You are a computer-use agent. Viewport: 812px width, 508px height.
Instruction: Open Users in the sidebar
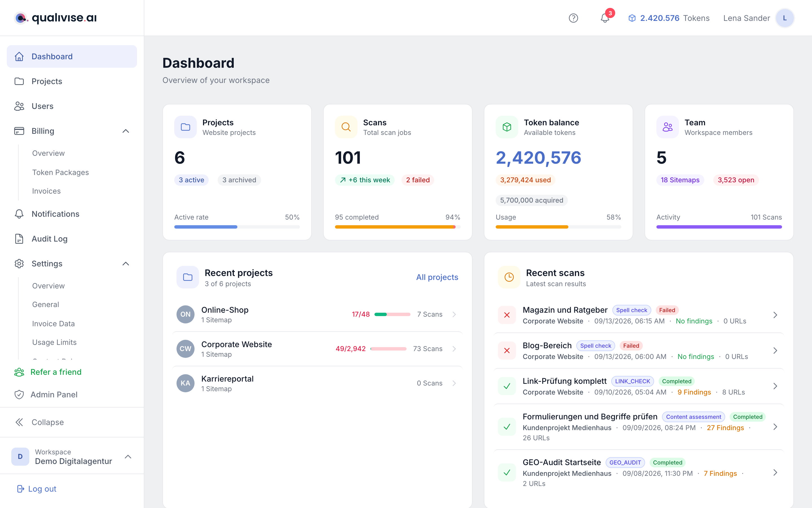[72, 106]
